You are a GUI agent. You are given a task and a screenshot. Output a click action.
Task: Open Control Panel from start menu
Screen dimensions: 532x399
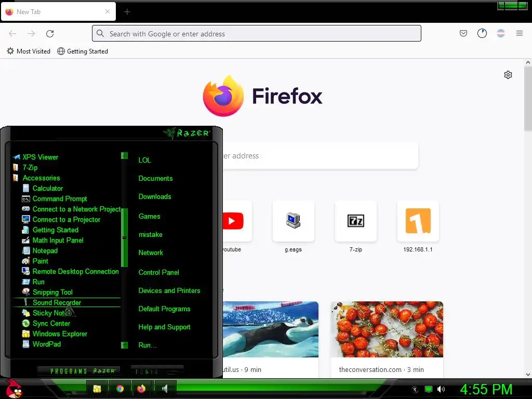click(159, 272)
